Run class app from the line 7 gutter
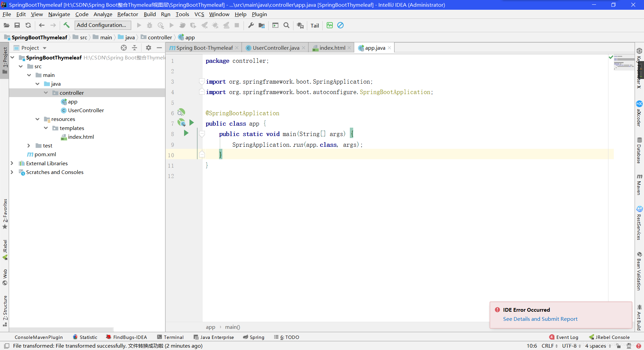Image resolution: width=644 pixels, height=350 pixels. point(192,123)
